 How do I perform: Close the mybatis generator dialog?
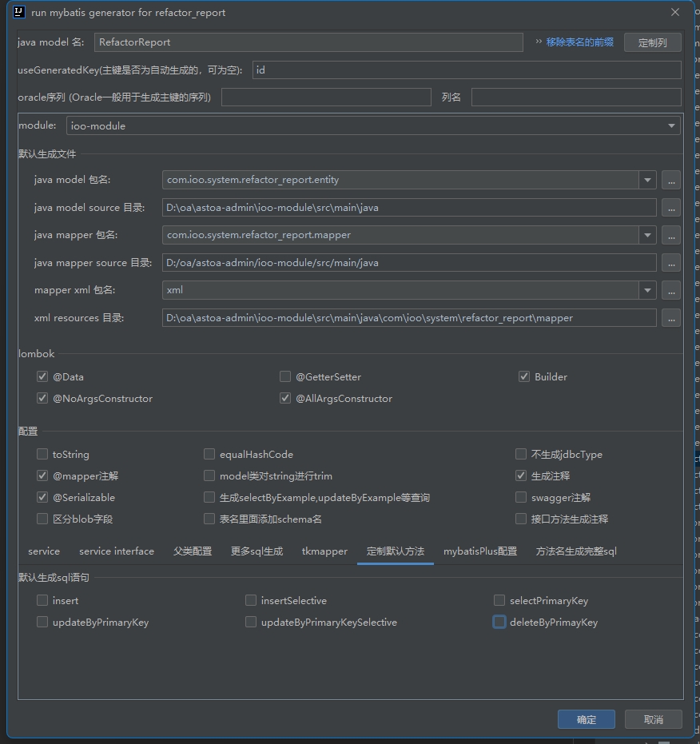tap(675, 12)
